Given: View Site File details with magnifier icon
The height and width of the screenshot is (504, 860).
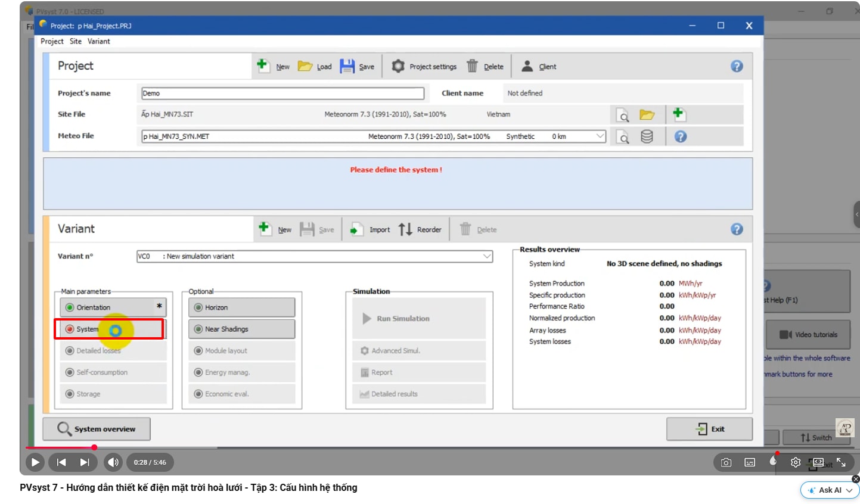Looking at the screenshot, I should pyautogui.click(x=622, y=114).
